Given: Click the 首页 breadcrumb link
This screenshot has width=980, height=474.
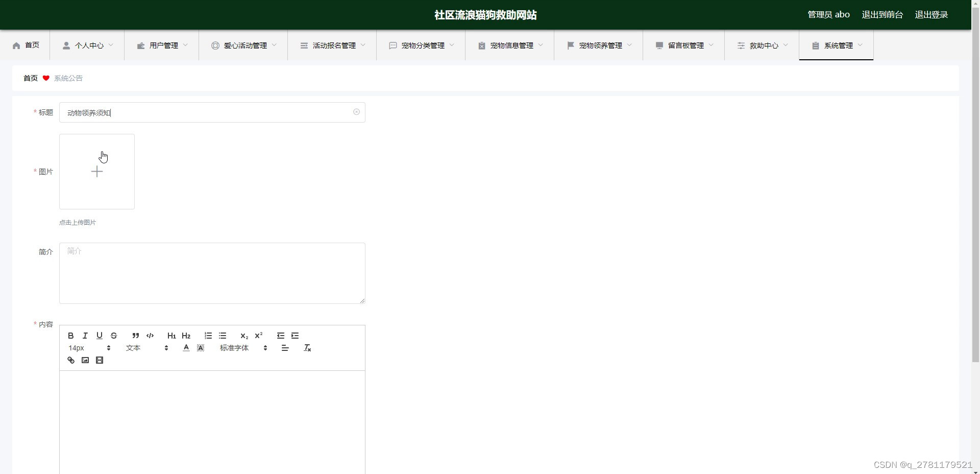Looking at the screenshot, I should coord(31,78).
